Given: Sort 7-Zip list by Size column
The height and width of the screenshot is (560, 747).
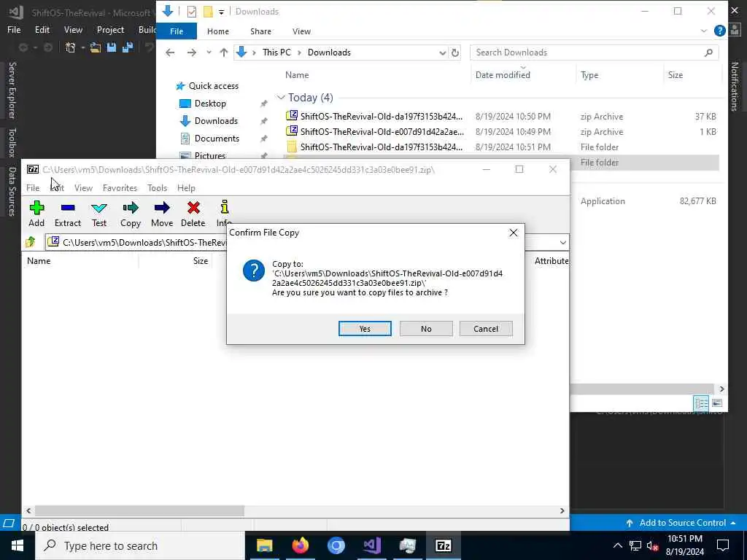Looking at the screenshot, I should (x=200, y=260).
